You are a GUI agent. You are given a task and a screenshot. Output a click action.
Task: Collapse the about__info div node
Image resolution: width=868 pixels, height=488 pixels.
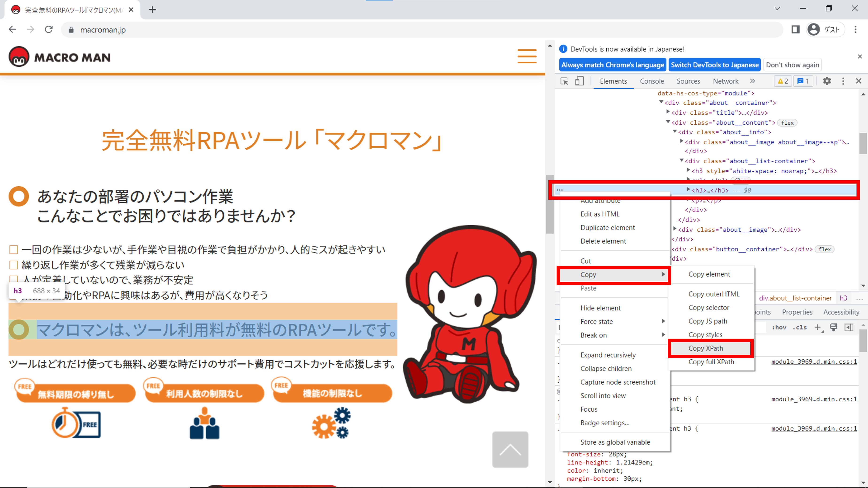[675, 132]
